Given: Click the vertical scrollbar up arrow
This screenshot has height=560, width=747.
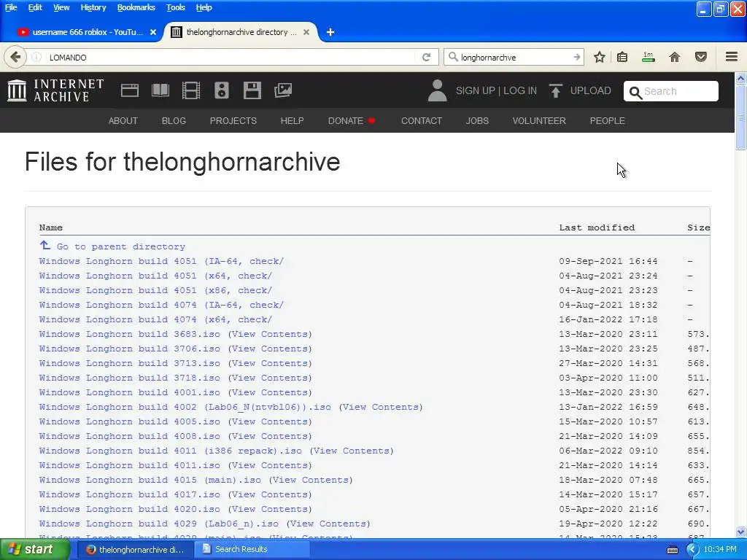Looking at the screenshot, I should coord(741,78).
